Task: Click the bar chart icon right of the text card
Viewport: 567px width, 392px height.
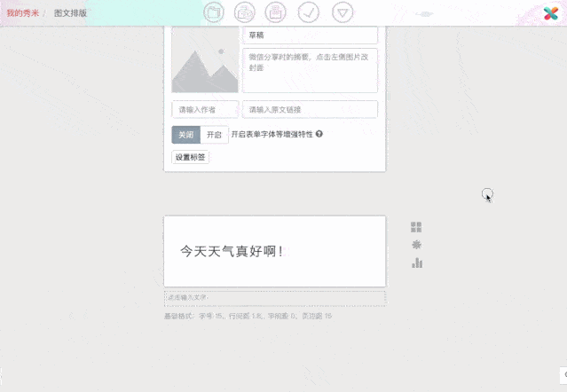Action: pos(417,263)
